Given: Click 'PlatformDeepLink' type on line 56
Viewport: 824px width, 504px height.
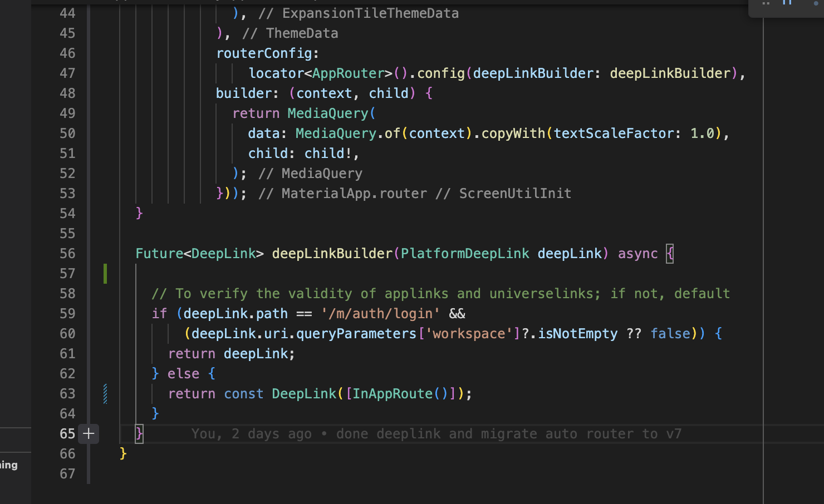Looking at the screenshot, I should 465,254.
